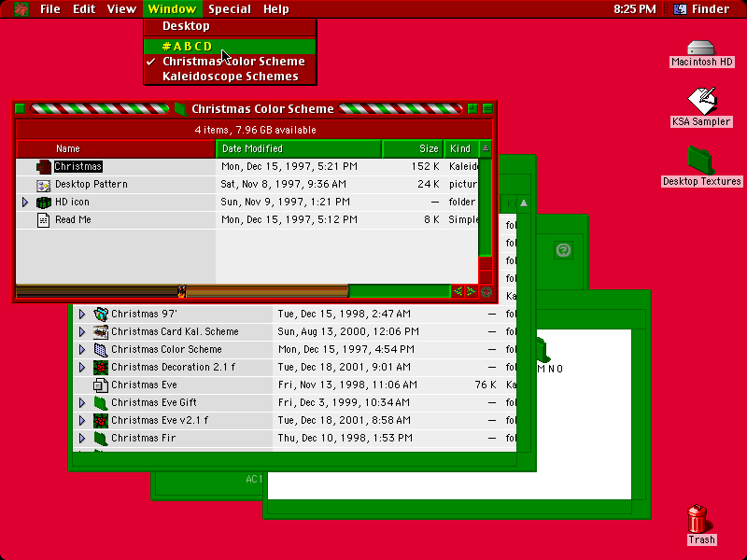Select Read Me name text
747x560 pixels.
point(73,219)
